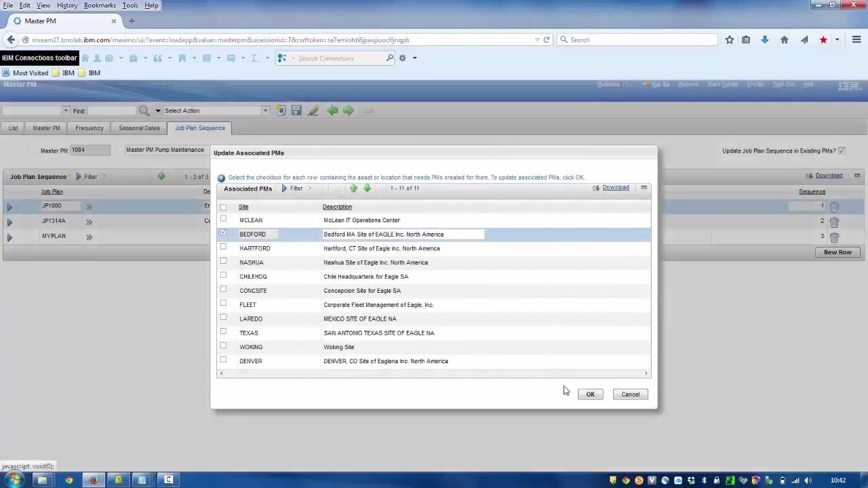Screen dimensions: 868x488
Task: Go to the previous record arrow
Action: coord(332,110)
